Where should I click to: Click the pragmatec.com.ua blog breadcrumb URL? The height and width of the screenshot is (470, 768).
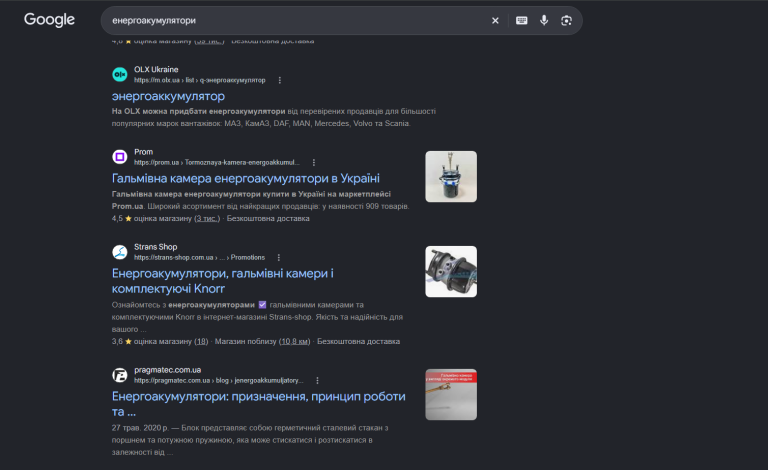(218, 380)
